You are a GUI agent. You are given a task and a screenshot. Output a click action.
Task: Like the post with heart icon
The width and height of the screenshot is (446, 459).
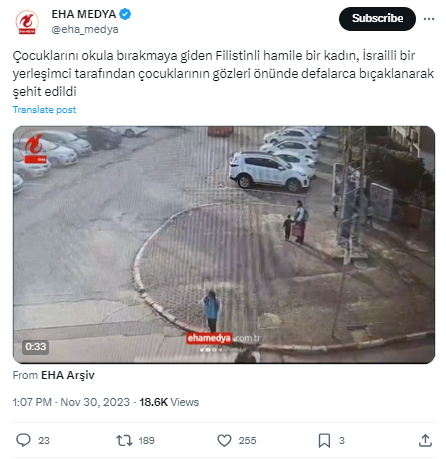224,440
